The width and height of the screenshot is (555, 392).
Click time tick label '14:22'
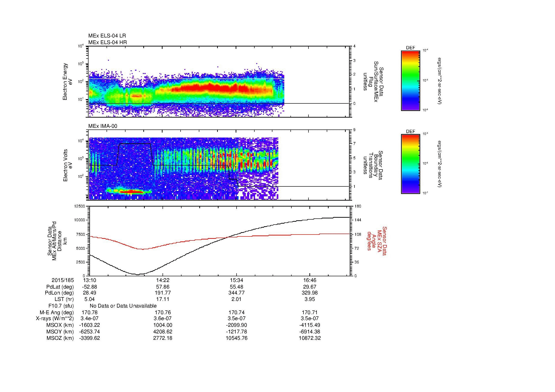coord(163,280)
